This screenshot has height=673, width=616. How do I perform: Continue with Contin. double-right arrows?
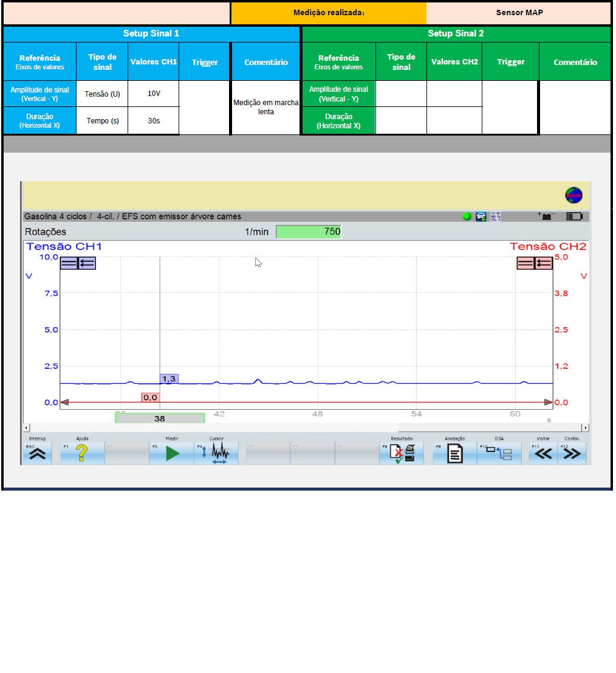tap(572, 454)
